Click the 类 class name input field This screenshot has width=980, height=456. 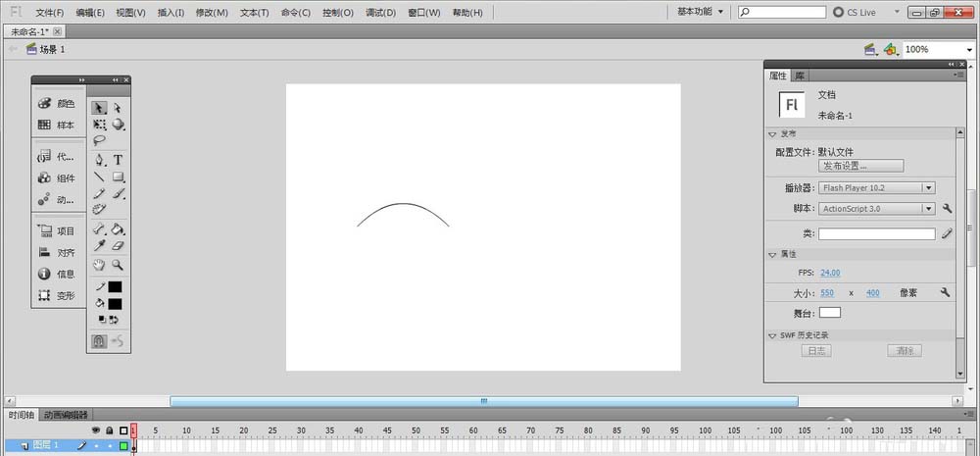tap(876, 234)
